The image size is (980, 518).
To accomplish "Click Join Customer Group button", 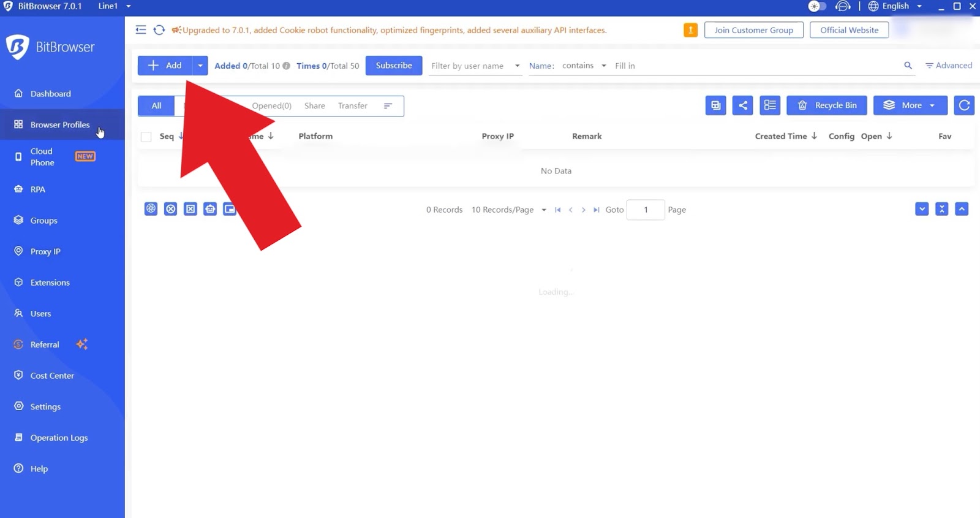I will pos(754,30).
